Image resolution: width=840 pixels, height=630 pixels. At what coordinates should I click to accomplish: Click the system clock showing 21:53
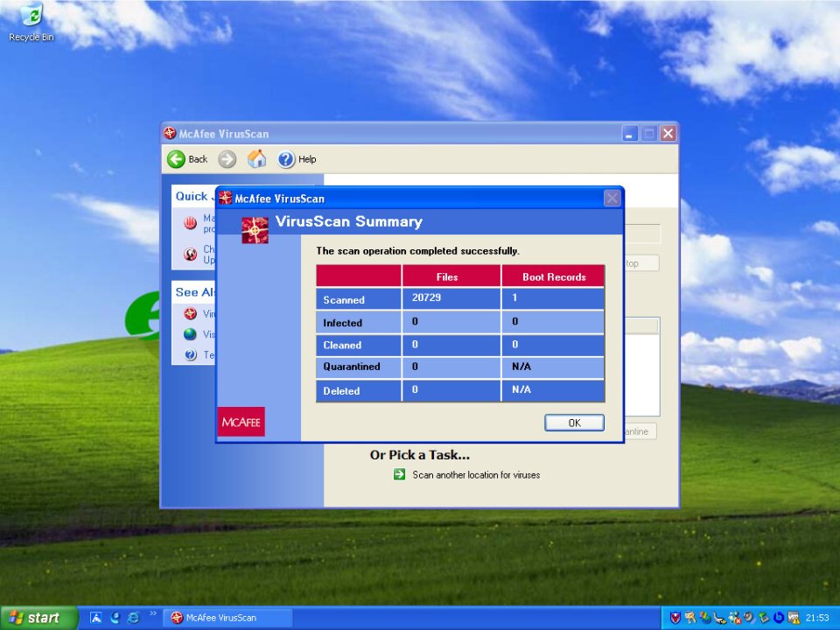point(816,618)
